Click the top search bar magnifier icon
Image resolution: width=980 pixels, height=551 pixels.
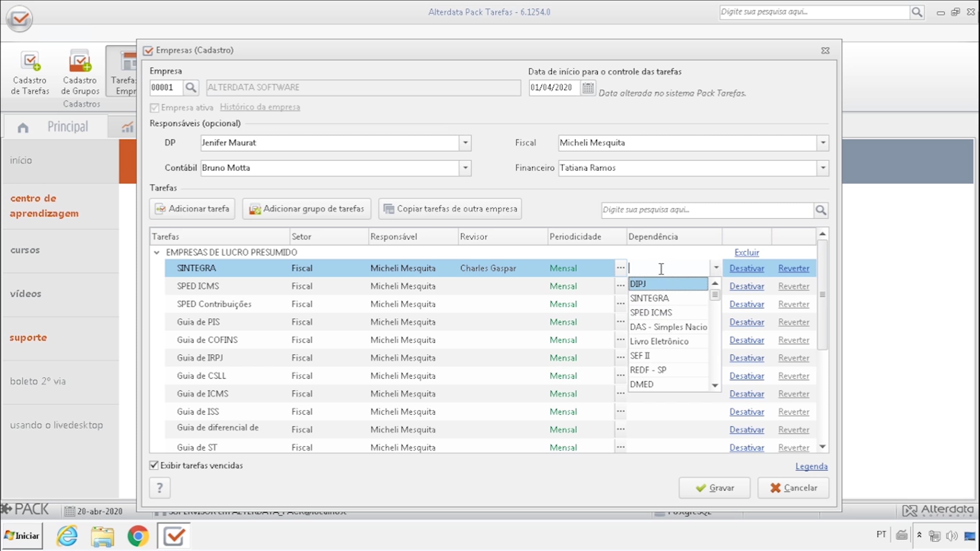[917, 12]
